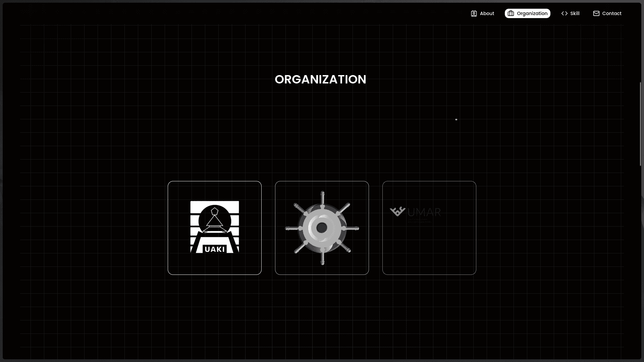This screenshot has width=644, height=362.
Task: Click the envelope icon beside Contact
Action: (596, 13)
